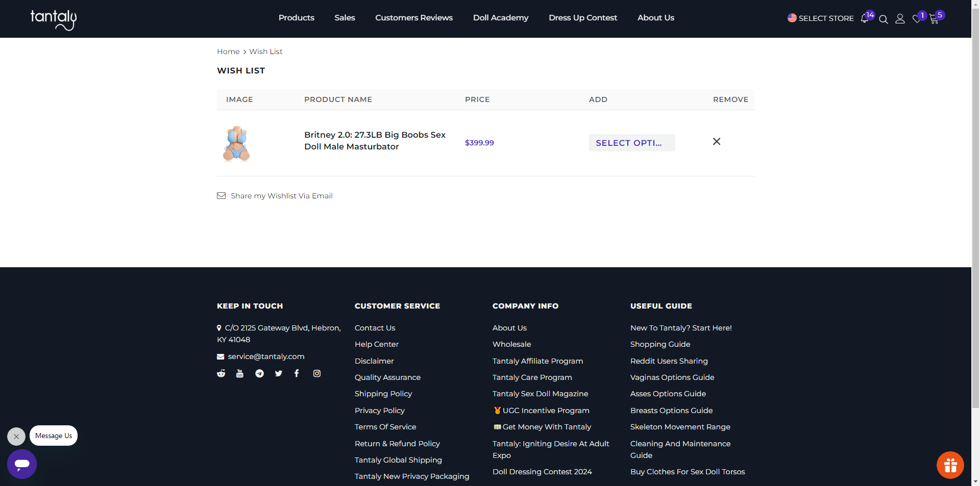Screen dimensions: 980x486
Task: Open Skeleton Movement Range link
Action: 680,427
